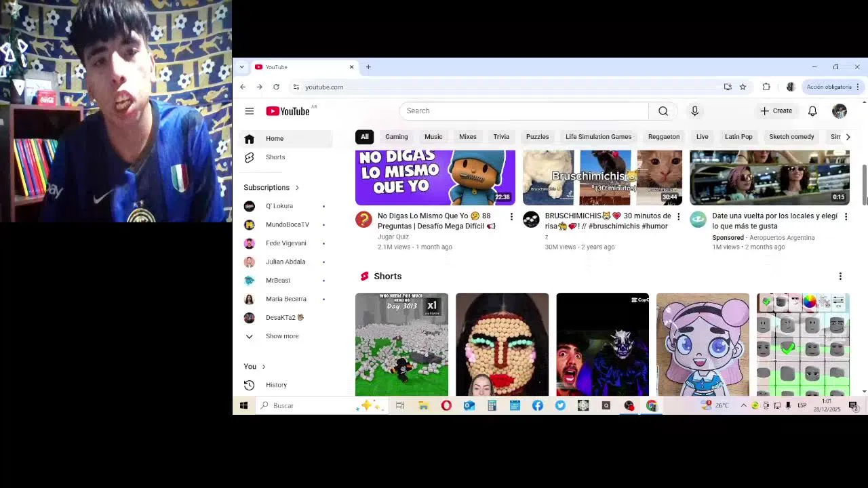Select the Puzzles filter chip

pos(537,137)
